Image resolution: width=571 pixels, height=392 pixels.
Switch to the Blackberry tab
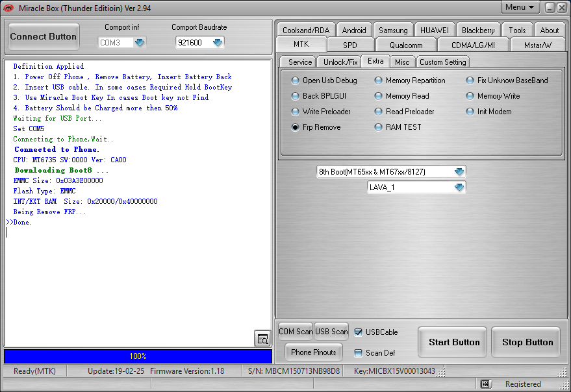tap(478, 31)
